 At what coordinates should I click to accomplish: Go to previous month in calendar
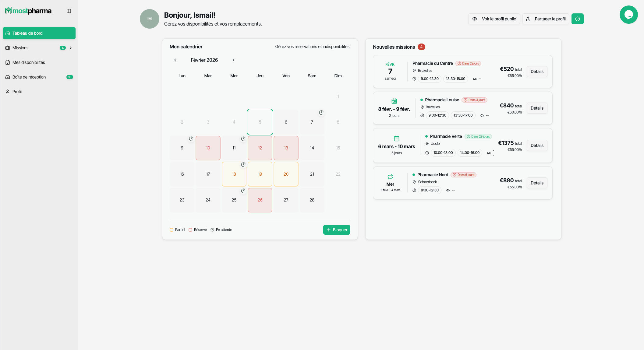(175, 60)
